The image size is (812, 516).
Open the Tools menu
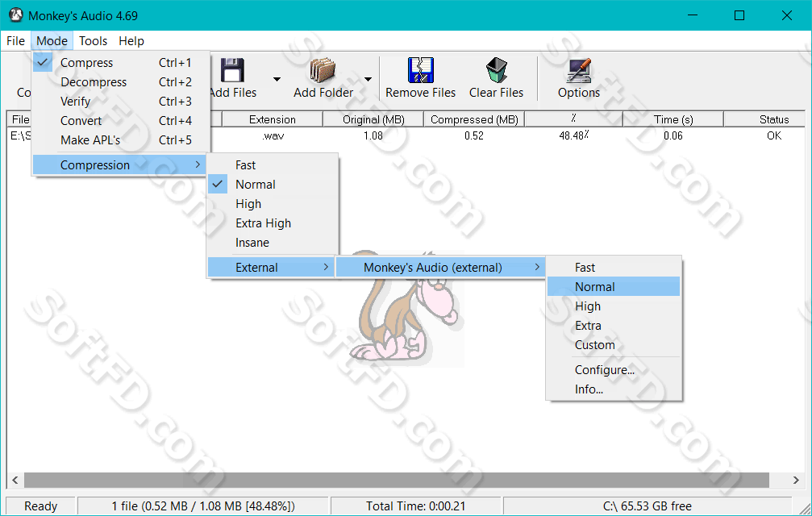click(x=94, y=41)
